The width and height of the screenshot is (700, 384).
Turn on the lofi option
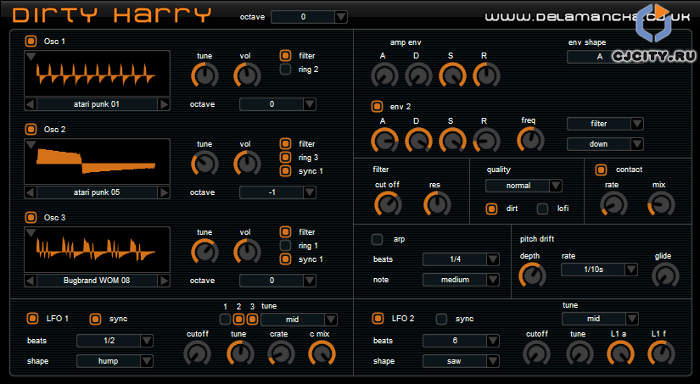click(542, 209)
